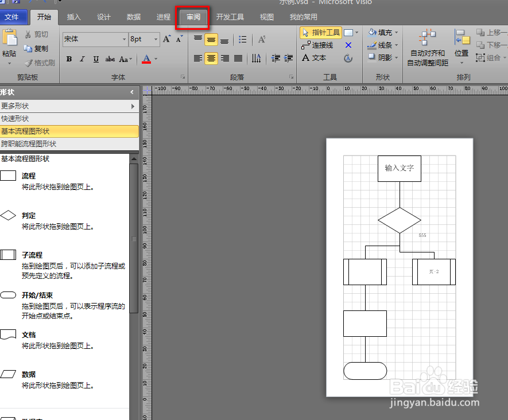Open the font name dropdown (宋体)
The width and height of the screenshot is (508, 420).
tap(124, 39)
